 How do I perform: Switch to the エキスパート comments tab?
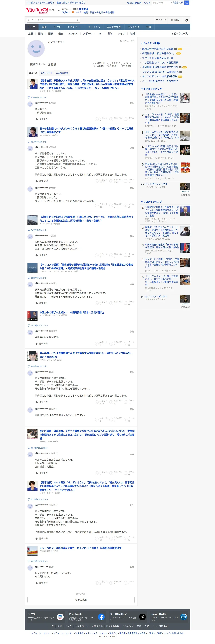click(47, 73)
